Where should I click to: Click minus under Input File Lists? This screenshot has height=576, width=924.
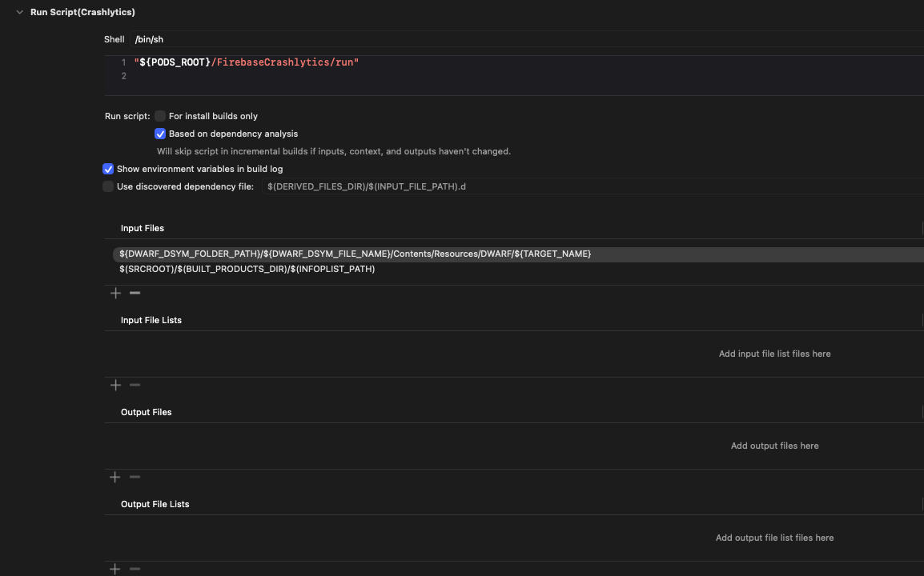coord(135,385)
